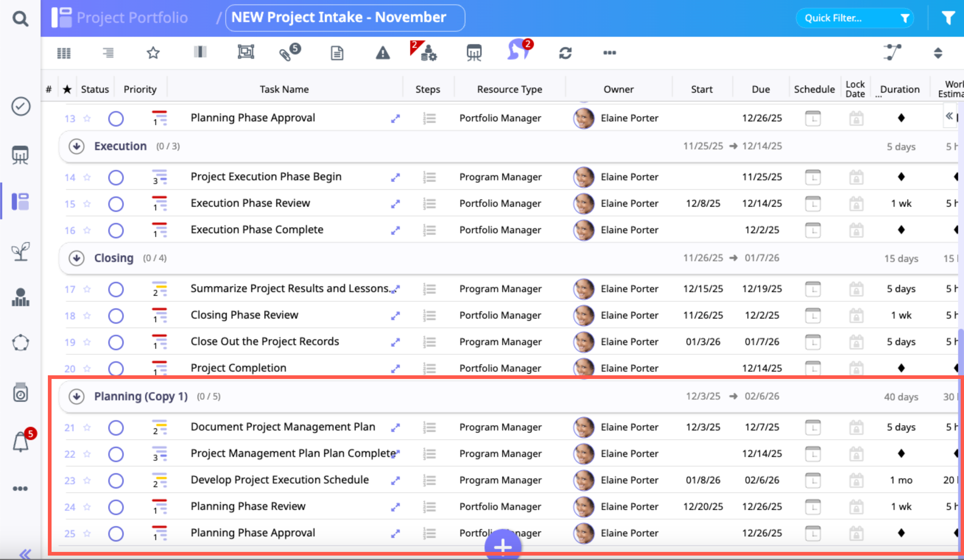
Task: Toggle status circle for Closing Phase Review
Action: pos(116,316)
